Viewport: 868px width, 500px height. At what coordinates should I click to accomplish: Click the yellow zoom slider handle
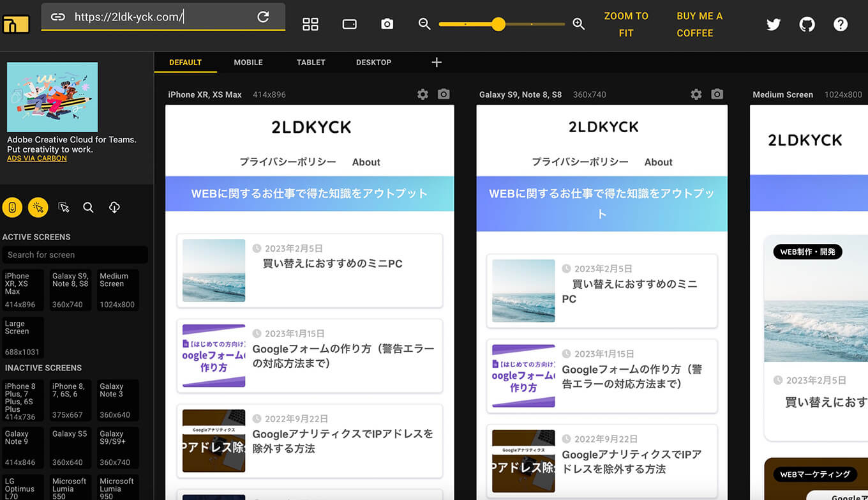point(498,24)
